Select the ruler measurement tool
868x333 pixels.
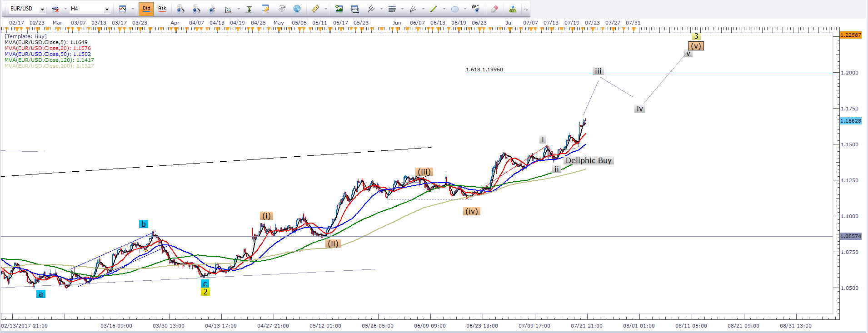tap(315, 9)
